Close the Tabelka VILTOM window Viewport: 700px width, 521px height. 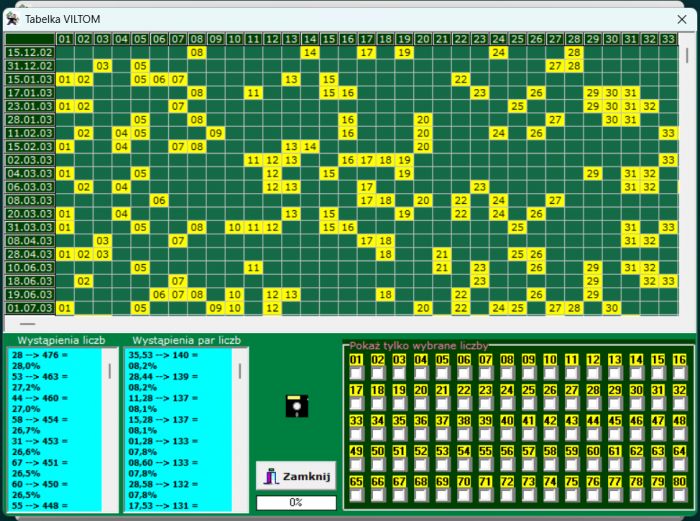(x=681, y=19)
